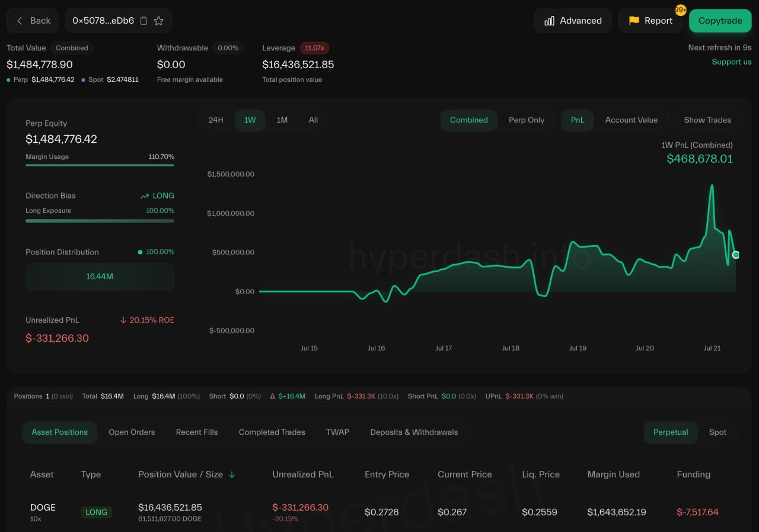
Task: Click the LONG direction bias trend icon
Action: tap(145, 196)
